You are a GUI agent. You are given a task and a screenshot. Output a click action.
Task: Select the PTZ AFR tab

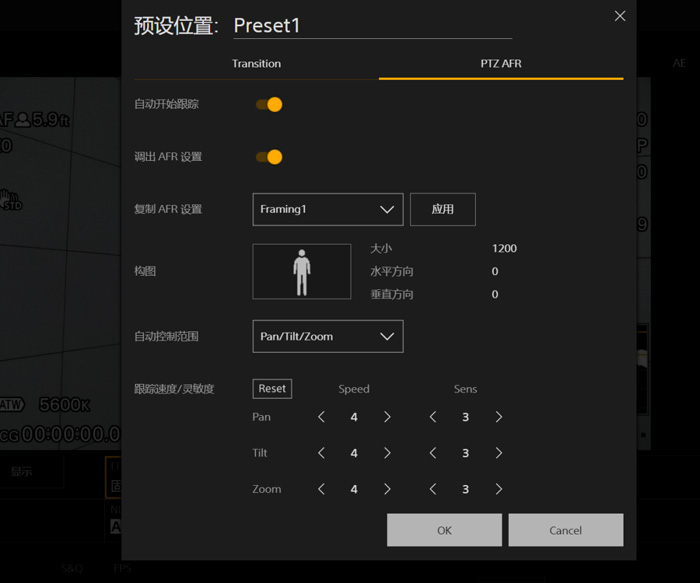500,64
